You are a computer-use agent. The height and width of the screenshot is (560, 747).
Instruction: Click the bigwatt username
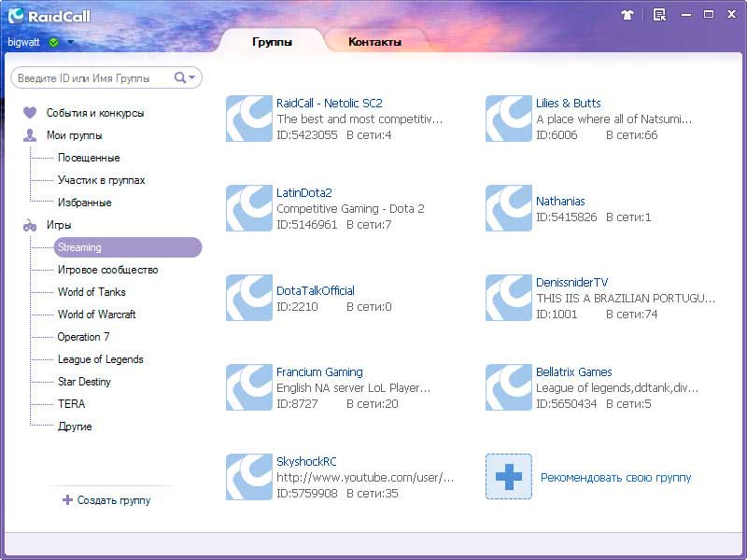pos(24,42)
